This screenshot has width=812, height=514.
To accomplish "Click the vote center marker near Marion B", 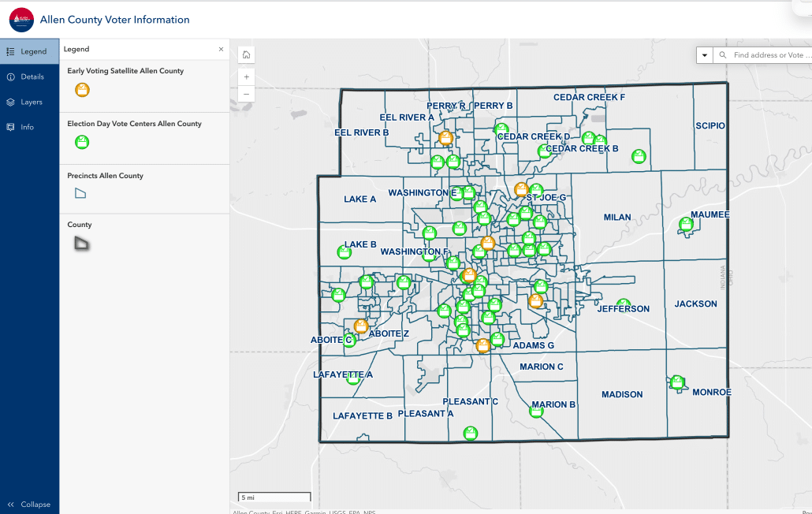I will 537,410.
